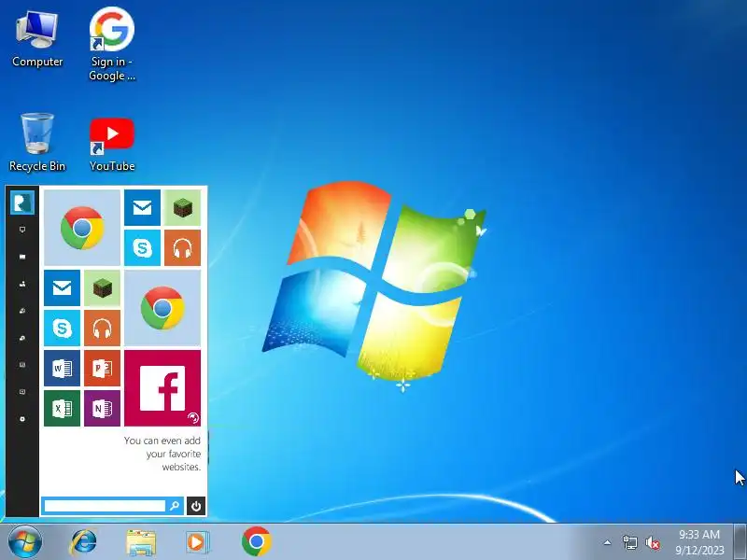Open the Skype tile directly above the Word tile
The width and height of the screenshot is (747, 560).
[62, 329]
